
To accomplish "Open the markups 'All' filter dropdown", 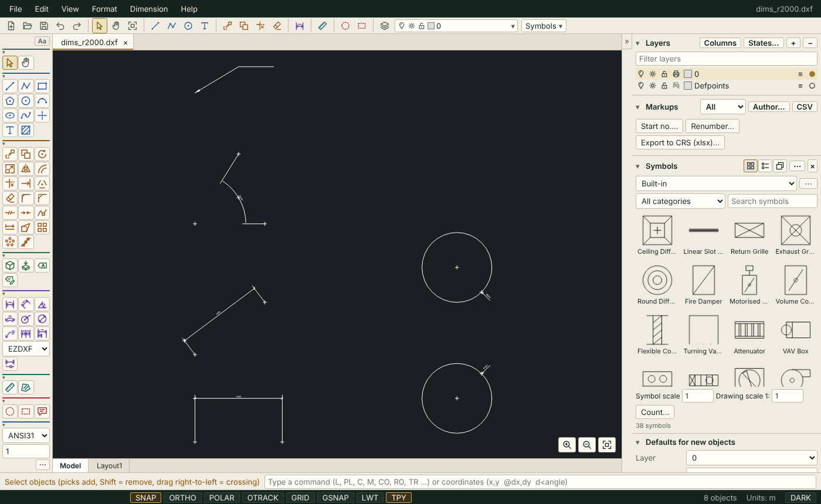I will [722, 107].
